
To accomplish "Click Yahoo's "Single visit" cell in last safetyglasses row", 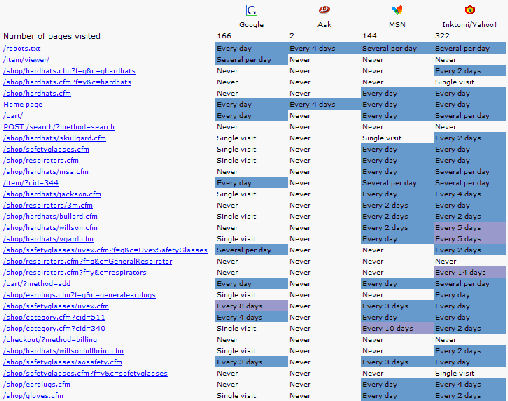I will (470, 373).
